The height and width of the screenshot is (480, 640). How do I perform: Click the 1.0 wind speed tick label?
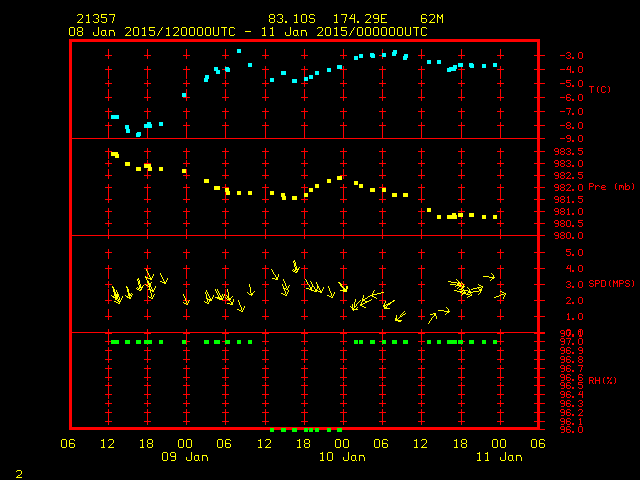(x=574, y=317)
